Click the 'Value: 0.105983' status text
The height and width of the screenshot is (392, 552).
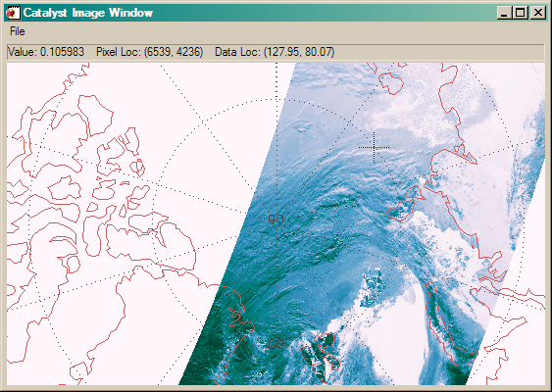46,52
